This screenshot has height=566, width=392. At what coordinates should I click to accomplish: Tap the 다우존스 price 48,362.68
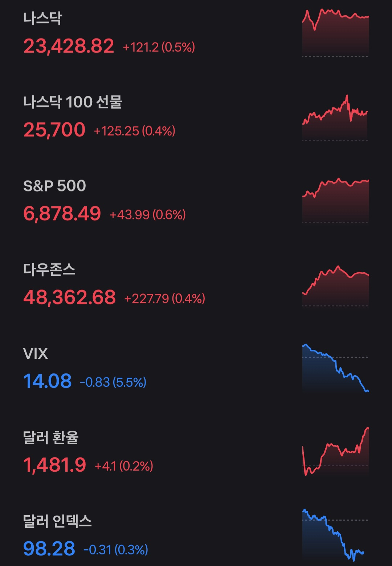coord(69,297)
